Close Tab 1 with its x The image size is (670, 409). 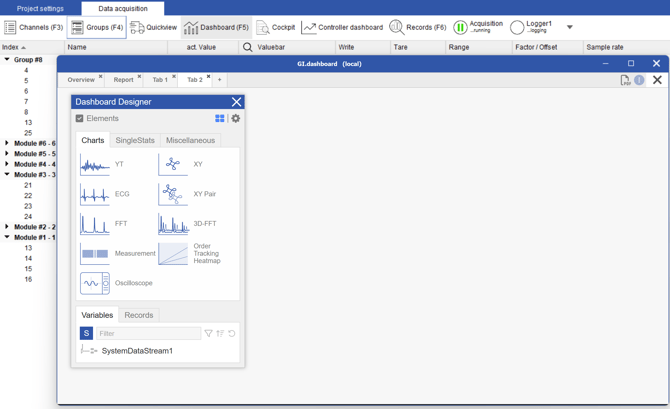click(x=174, y=77)
